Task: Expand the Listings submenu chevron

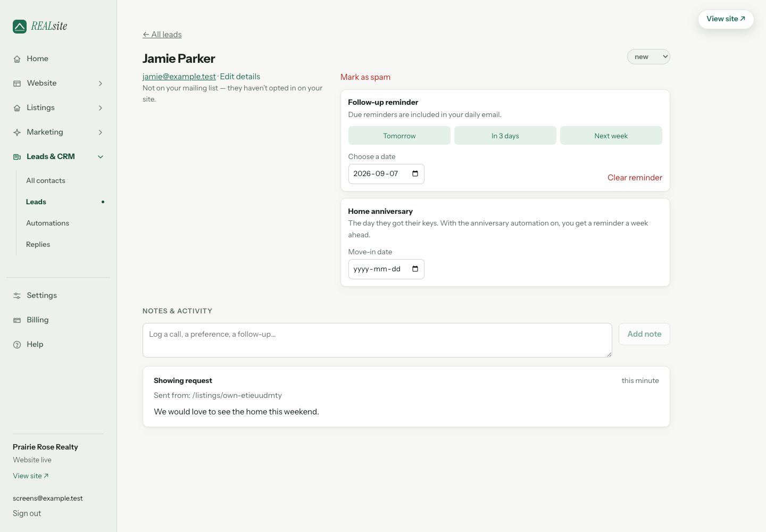Action: pos(101,108)
